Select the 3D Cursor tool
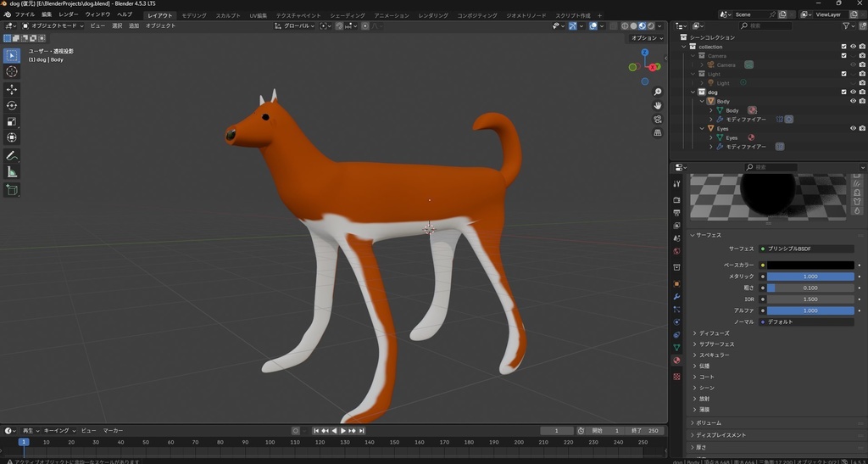Image resolution: width=868 pixels, height=464 pixels. click(12, 71)
